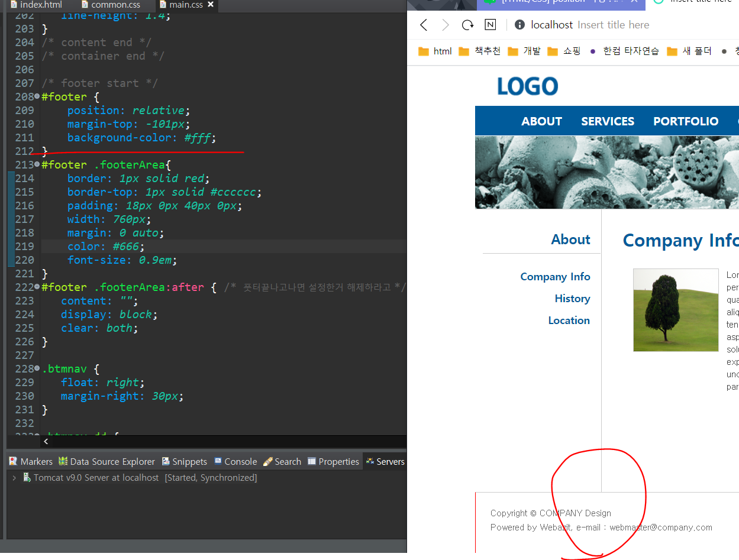
Task: Open the Console tab
Action: pyautogui.click(x=235, y=461)
